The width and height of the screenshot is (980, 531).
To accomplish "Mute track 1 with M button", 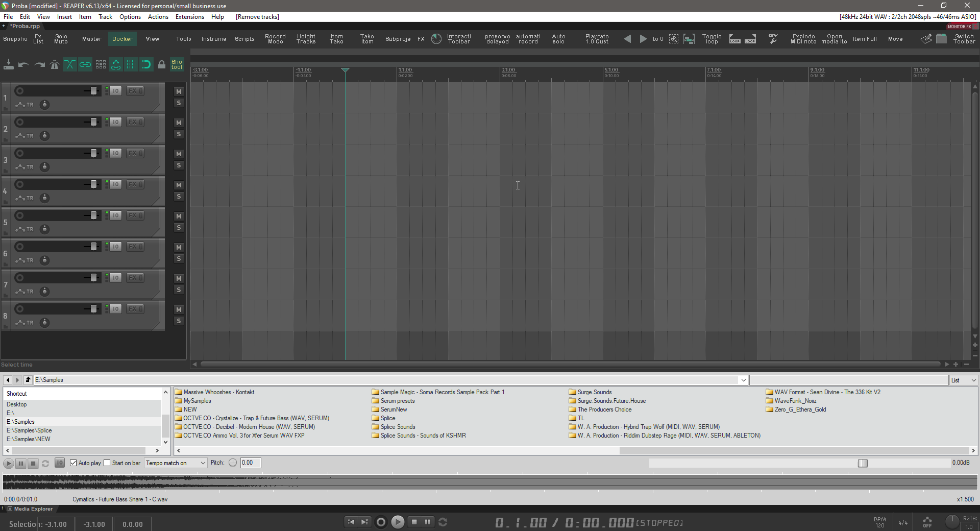I will [179, 91].
